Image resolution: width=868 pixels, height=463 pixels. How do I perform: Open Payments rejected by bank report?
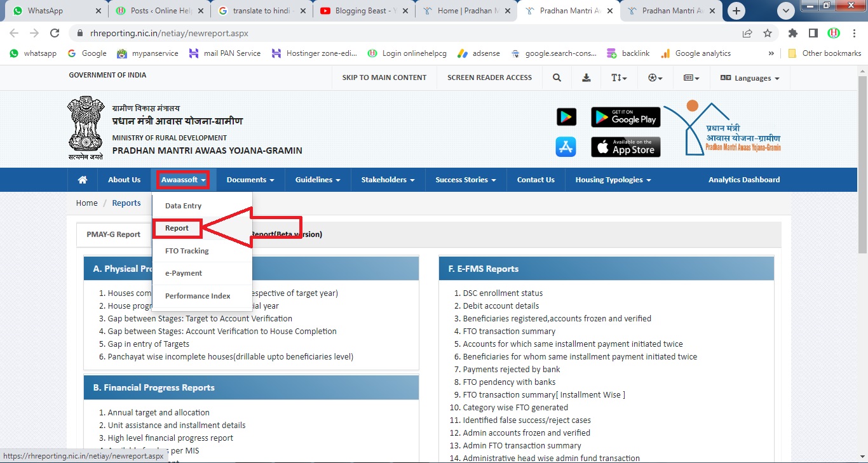coord(512,370)
